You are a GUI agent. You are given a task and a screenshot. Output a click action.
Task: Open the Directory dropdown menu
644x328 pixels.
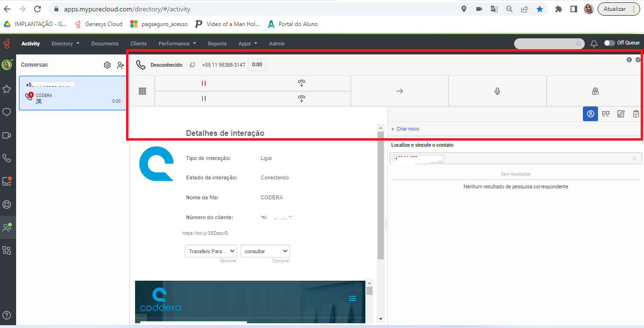pos(65,43)
